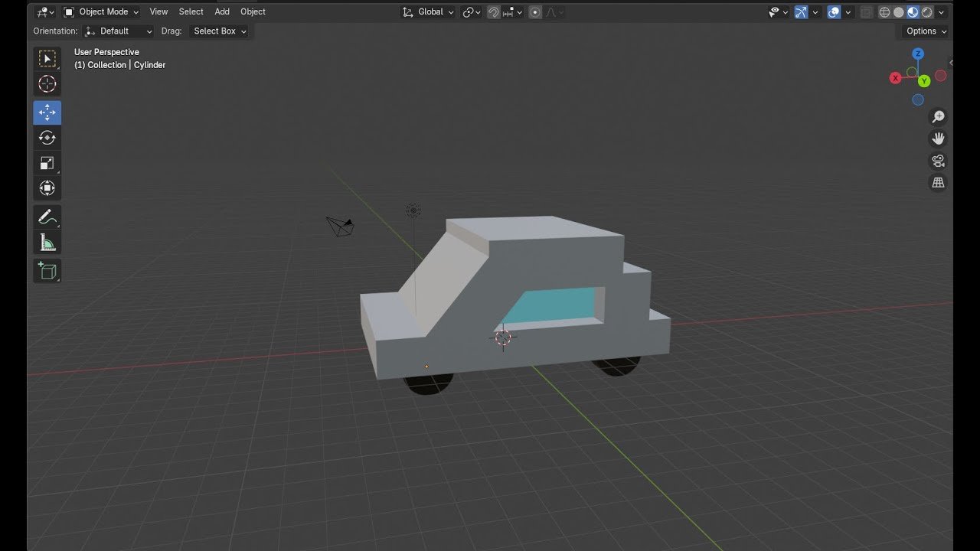Toggle X-ray mode button
Image resolution: width=980 pixels, height=551 pixels.
pos(867,11)
